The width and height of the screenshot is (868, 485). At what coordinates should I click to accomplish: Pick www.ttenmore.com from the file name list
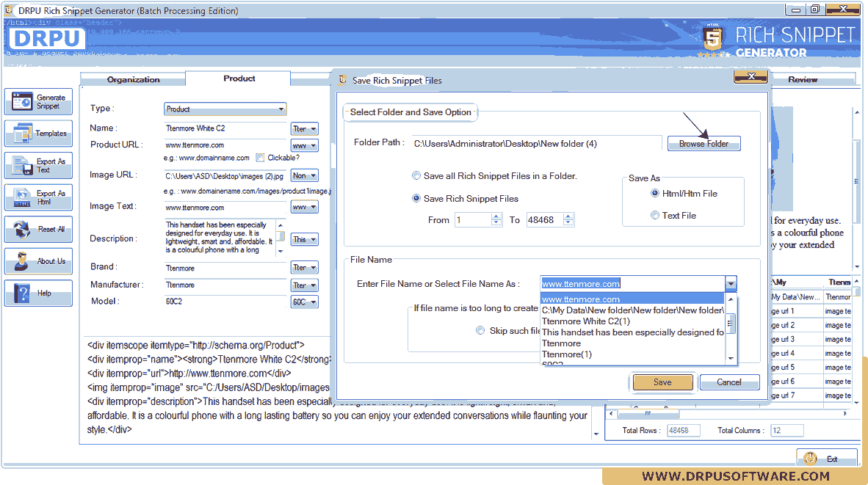pos(632,299)
